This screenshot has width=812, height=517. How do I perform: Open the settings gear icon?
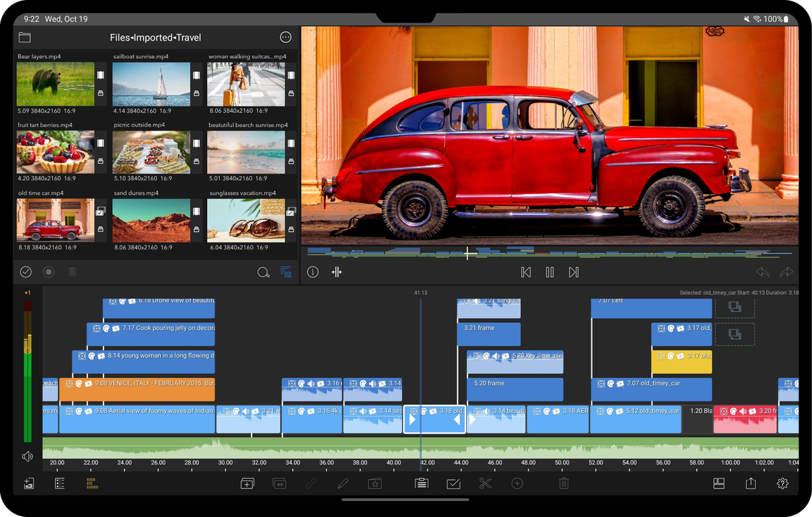[x=783, y=483]
